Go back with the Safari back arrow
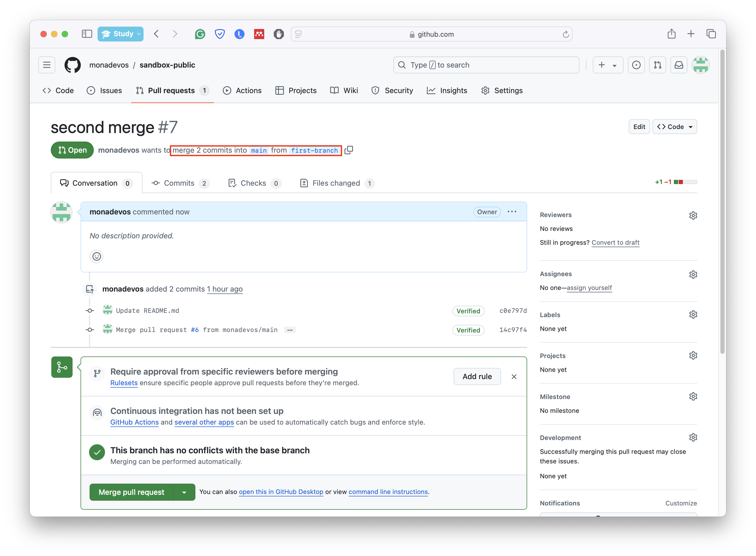Image resolution: width=756 pixels, height=556 pixels. pyautogui.click(x=156, y=34)
